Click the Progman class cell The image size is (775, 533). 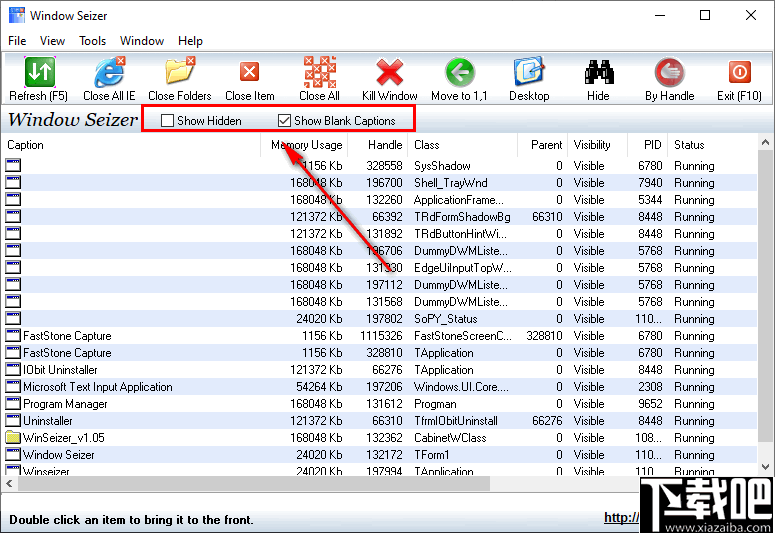pos(435,404)
